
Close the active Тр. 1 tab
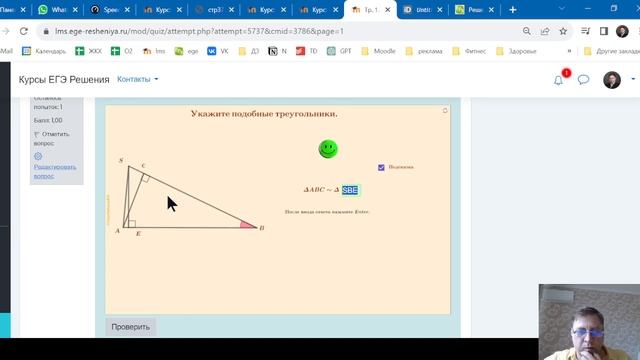pos(388,10)
